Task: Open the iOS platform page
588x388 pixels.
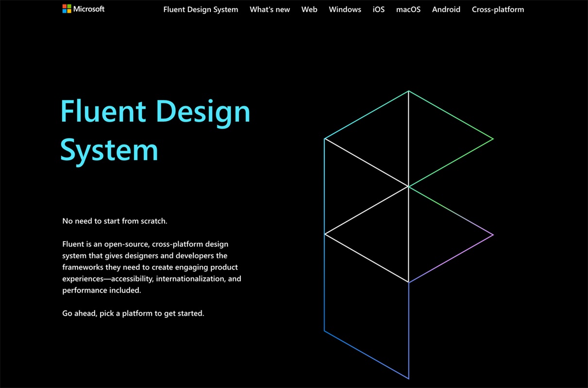Action: click(x=379, y=9)
